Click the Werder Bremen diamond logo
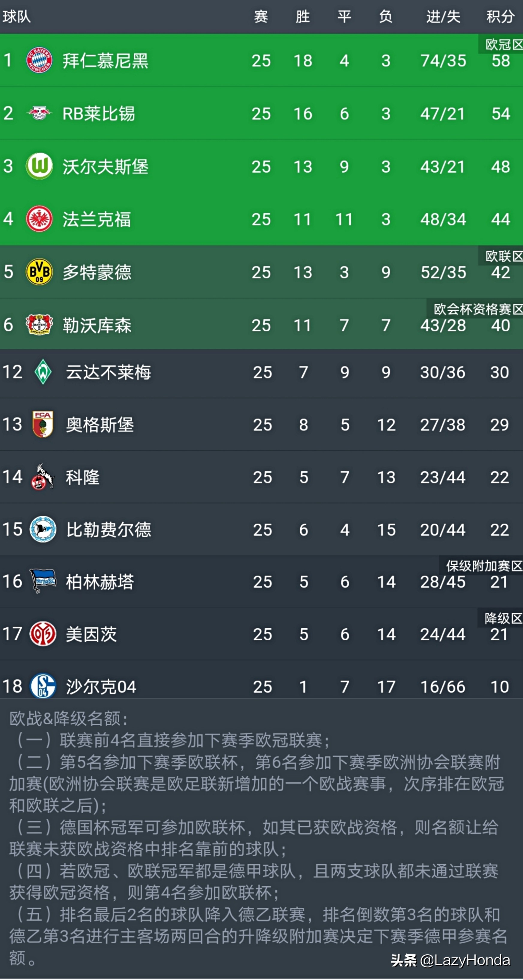The height and width of the screenshot is (980, 523). click(x=43, y=371)
